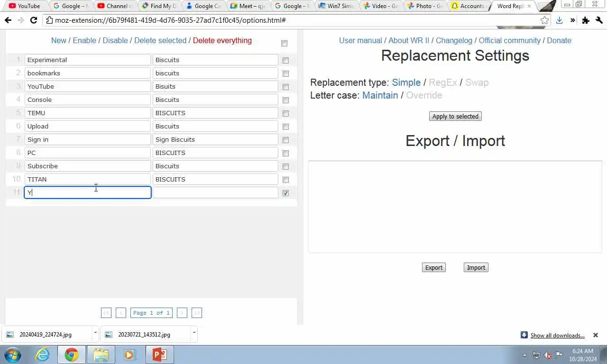Open browser wrench settings icon
Viewport: 607px width, 364px height.
click(x=599, y=20)
